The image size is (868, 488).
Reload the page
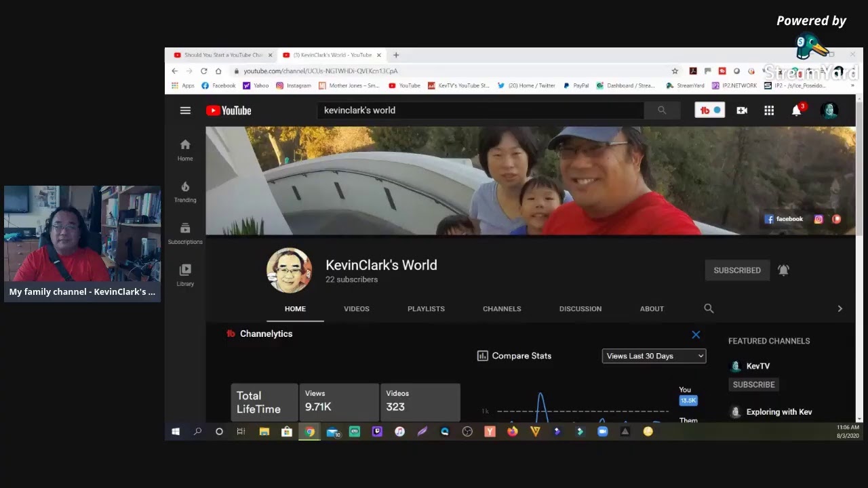point(203,70)
